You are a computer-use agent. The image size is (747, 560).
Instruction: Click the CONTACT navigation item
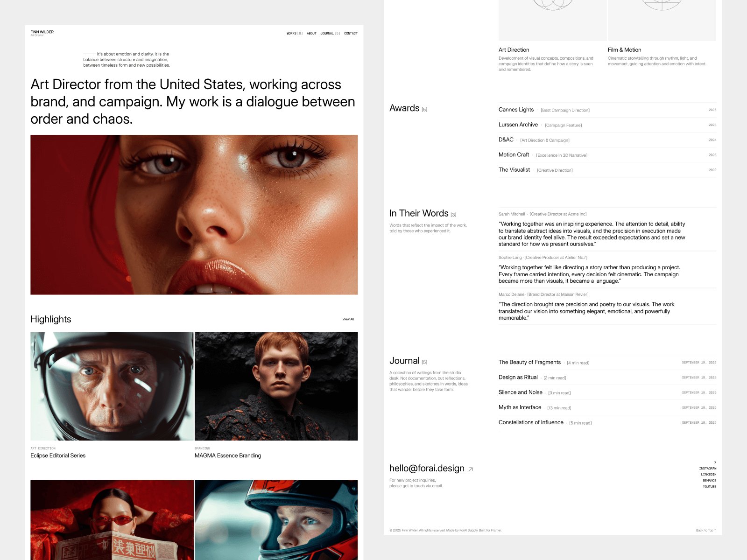point(351,33)
